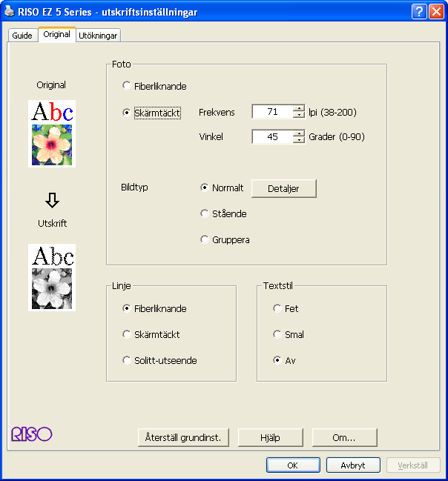Open the Detaljer button
Viewport: 448px width, 481px height.
tap(284, 188)
